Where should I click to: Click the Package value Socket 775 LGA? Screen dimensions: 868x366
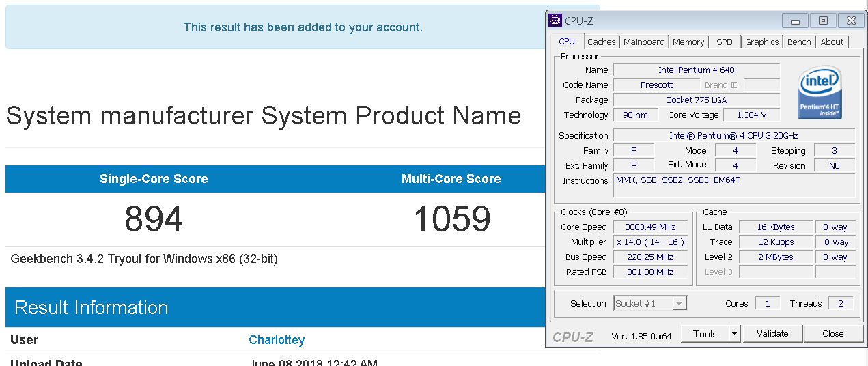tap(697, 100)
